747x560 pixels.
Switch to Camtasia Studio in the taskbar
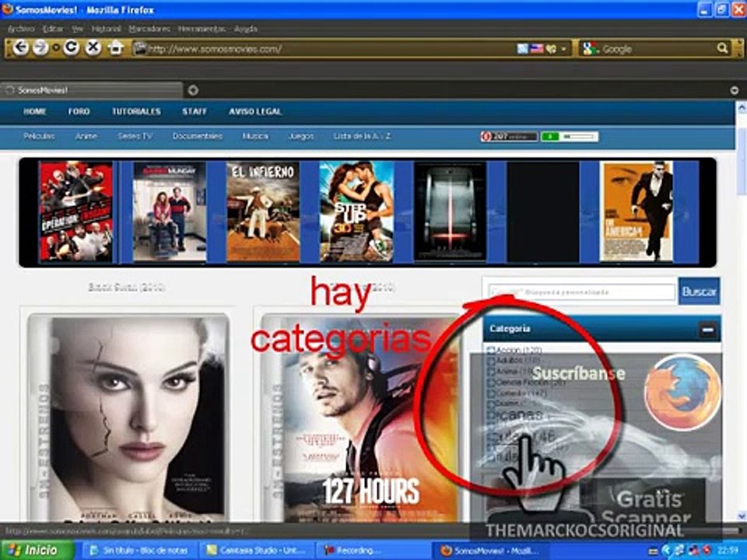click(255, 551)
